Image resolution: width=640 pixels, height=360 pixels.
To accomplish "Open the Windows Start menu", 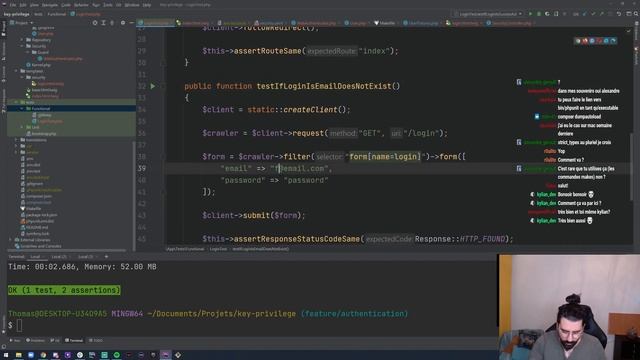I will pos(6,355).
